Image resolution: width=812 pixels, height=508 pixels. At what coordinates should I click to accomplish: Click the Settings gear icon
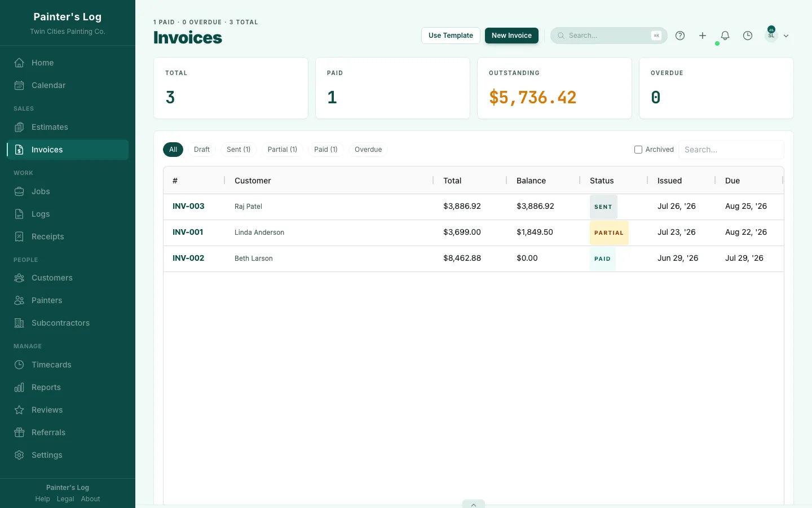pos(19,455)
